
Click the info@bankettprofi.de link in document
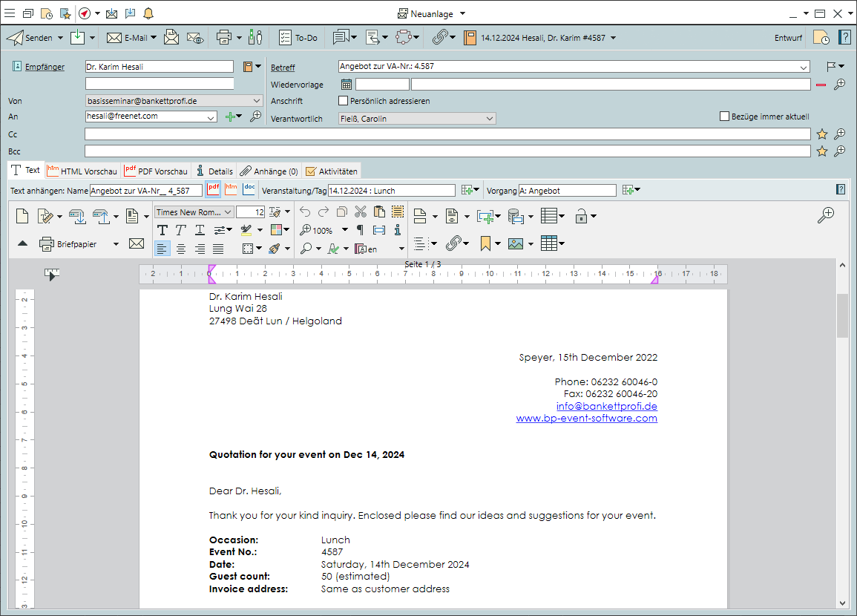click(x=606, y=406)
